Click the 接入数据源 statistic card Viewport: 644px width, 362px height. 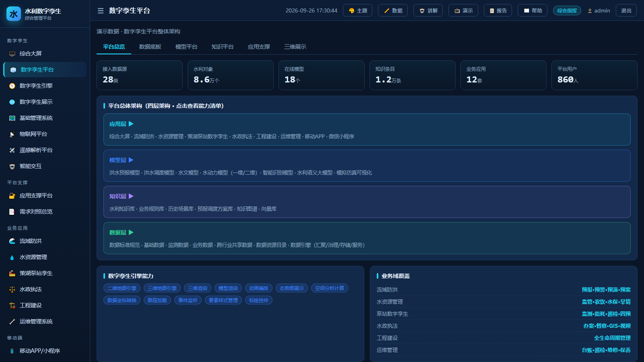coord(140,75)
